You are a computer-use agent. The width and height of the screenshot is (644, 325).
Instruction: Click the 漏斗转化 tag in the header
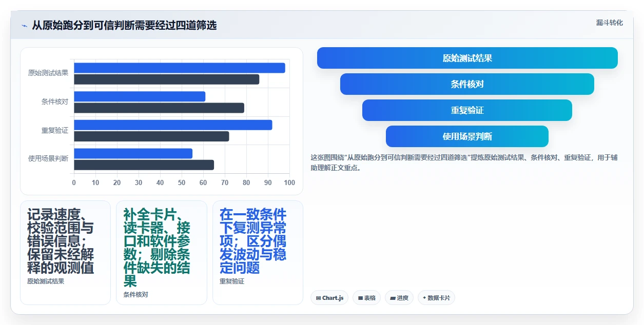coord(610,23)
